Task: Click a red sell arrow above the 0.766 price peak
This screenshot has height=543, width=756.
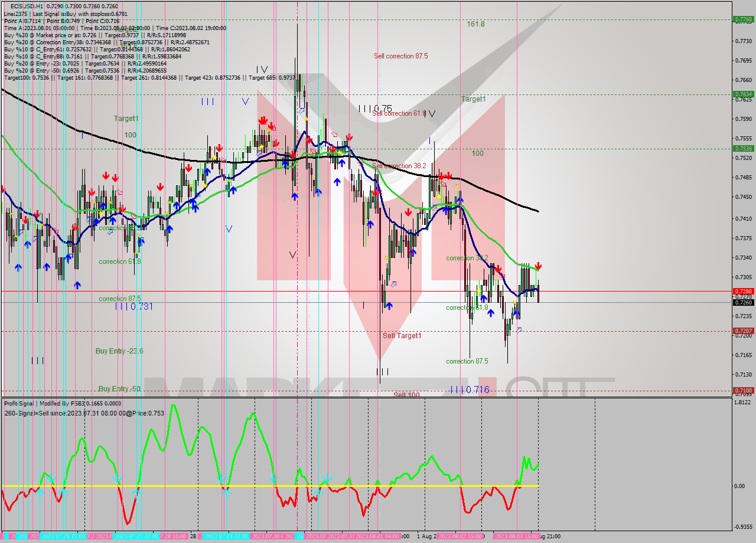Action: point(263,120)
